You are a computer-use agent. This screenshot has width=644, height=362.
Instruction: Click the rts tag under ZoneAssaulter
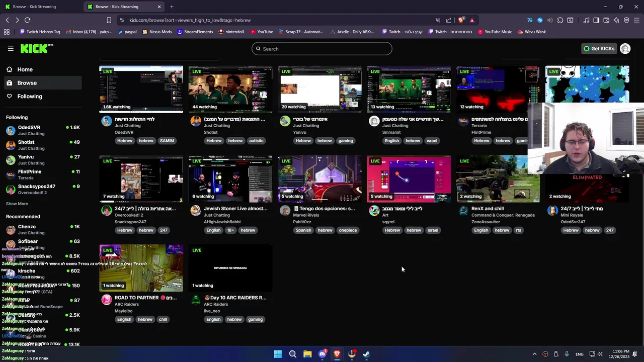click(x=518, y=230)
